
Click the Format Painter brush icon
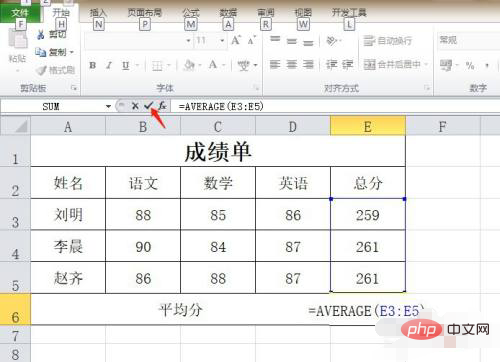coord(41,70)
